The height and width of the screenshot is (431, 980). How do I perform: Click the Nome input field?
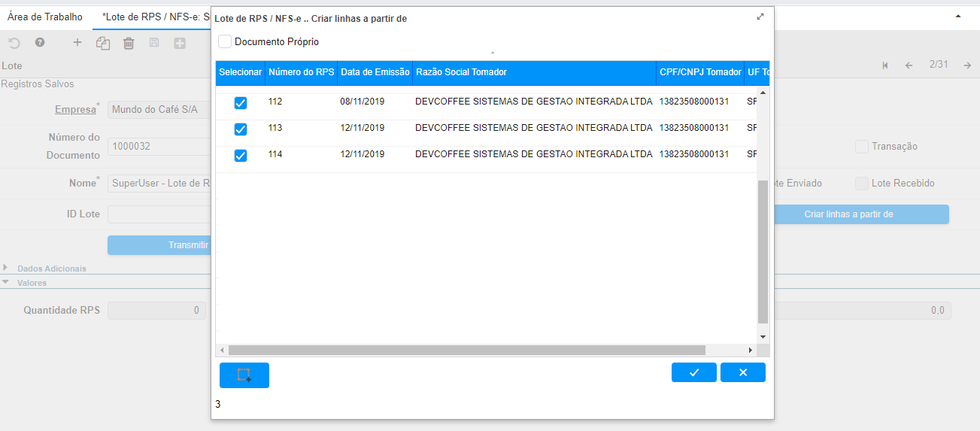(x=159, y=183)
